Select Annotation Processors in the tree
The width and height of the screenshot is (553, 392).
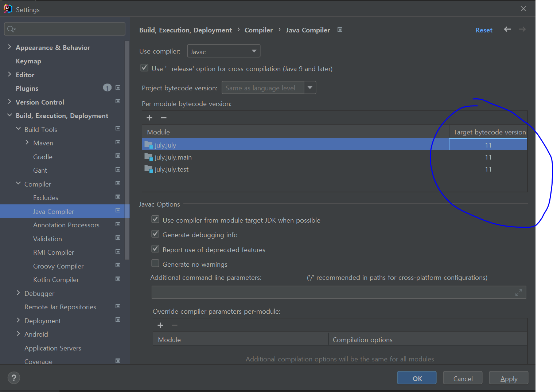(66, 225)
